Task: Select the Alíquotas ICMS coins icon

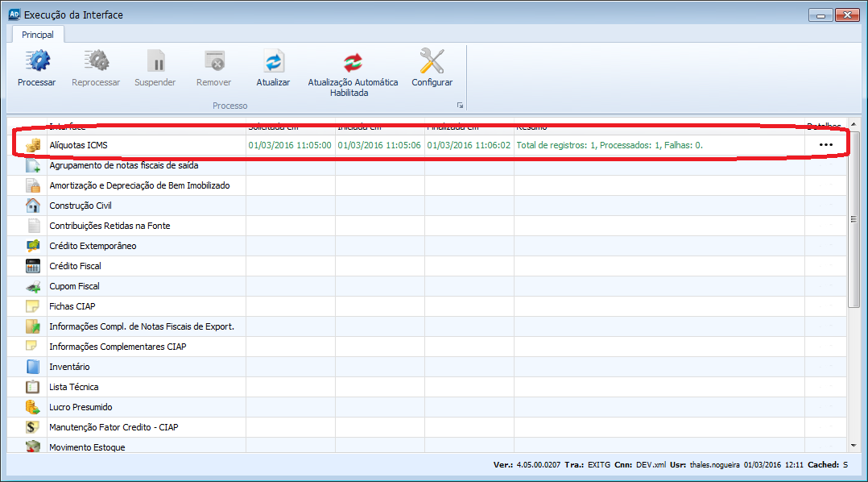Action: click(33, 146)
